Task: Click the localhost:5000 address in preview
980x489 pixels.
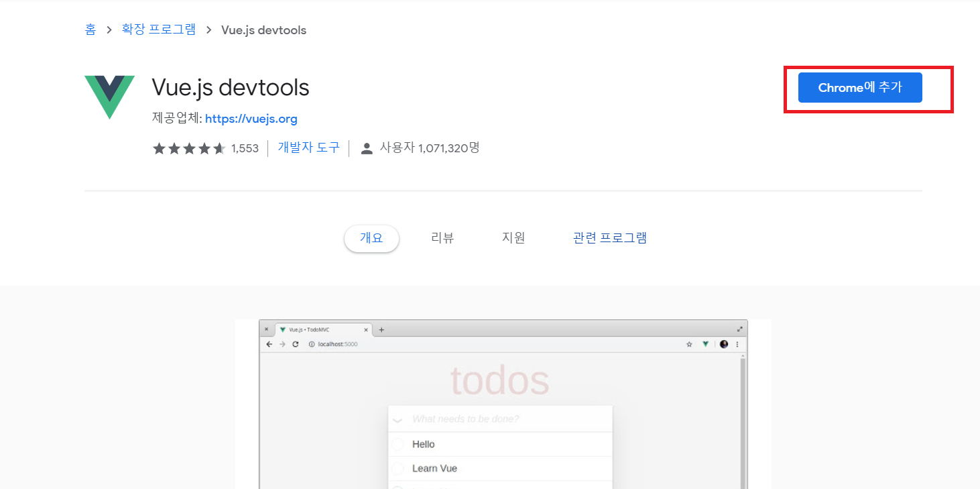Action: coord(337,344)
